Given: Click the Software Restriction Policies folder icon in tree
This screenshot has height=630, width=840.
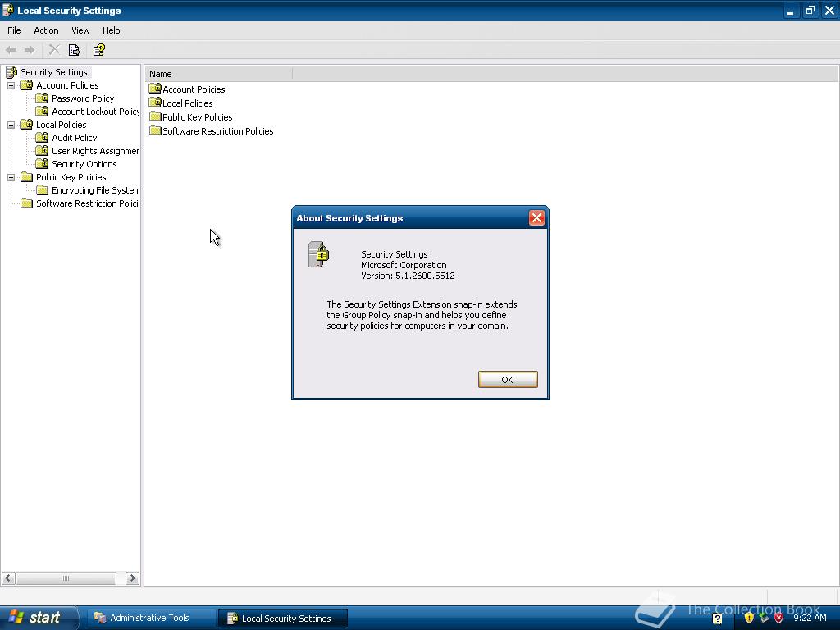Looking at the screenshot, I should [x=26, y=203].
